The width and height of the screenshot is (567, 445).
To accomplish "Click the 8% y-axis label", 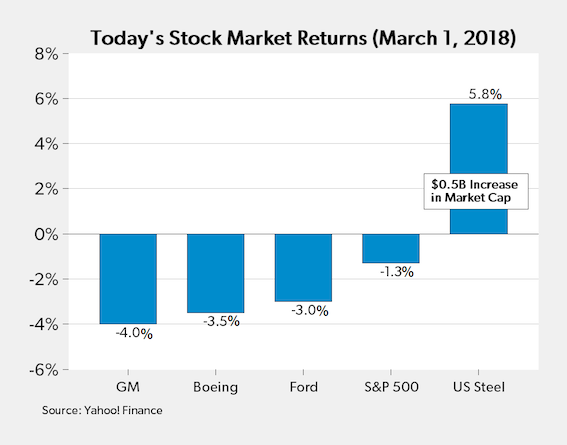I will click(46, 54).
